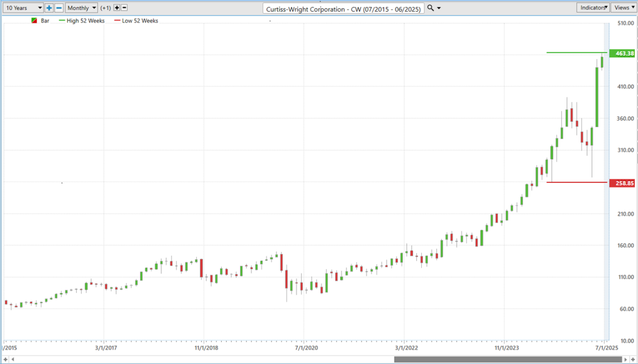This screenshot has height=364, width=638.
Task: Click the green High 52 Weeks line
Action: pyautogui.click(x=576, y=52)
